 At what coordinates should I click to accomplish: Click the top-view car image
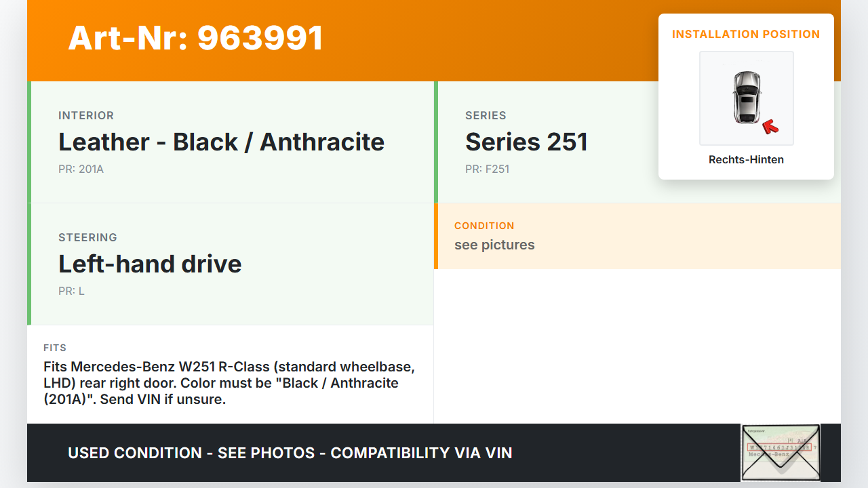pos(746,98)
